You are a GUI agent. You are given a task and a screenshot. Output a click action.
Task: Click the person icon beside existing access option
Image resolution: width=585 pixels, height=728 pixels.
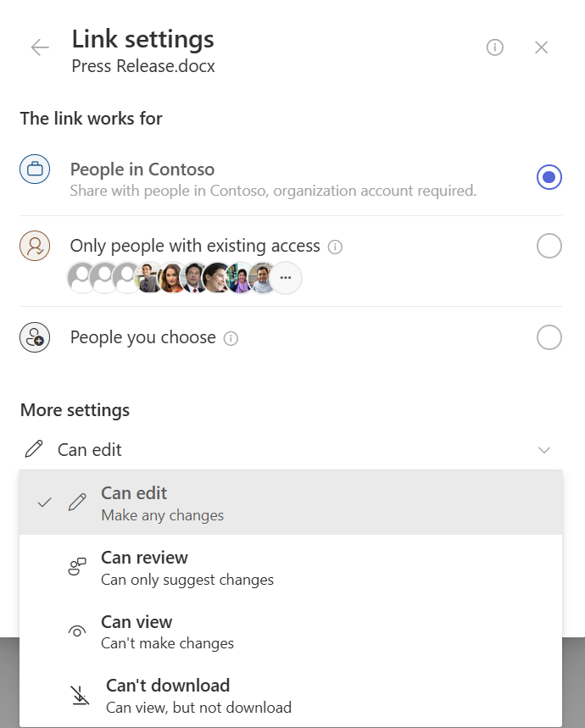click(35, 246)
